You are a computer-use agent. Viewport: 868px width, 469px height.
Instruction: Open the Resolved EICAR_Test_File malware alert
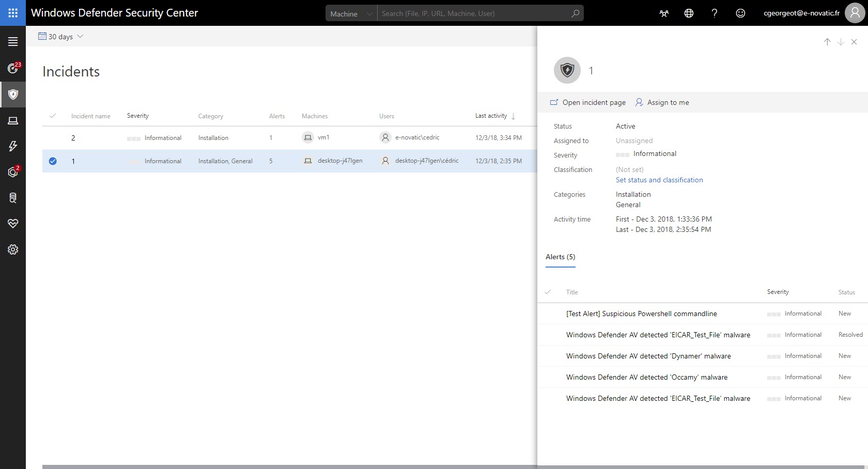658,335
